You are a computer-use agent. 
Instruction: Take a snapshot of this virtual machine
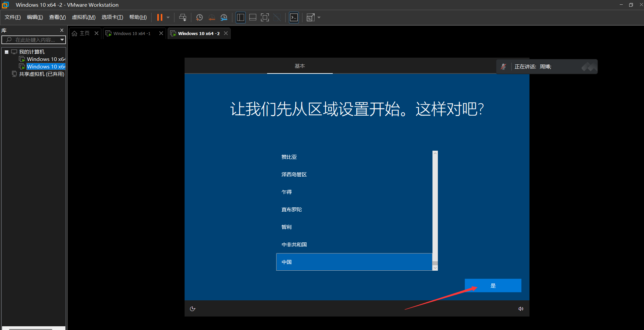(199, 17)
